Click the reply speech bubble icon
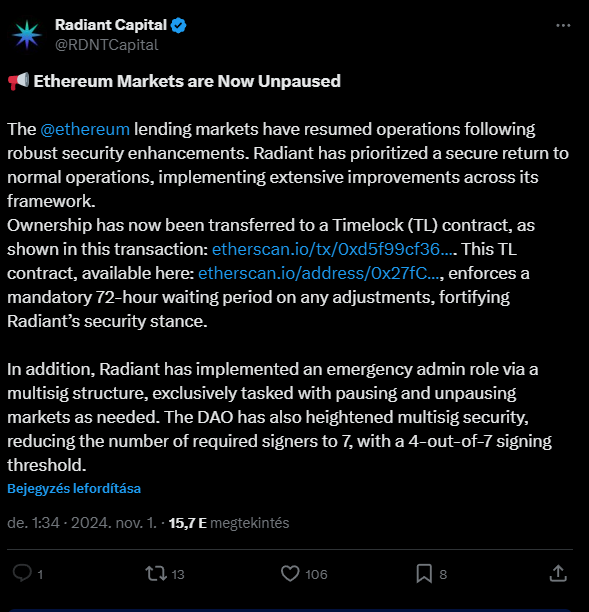This screenshot has height=612, width=589. click(x=22, y=573)
